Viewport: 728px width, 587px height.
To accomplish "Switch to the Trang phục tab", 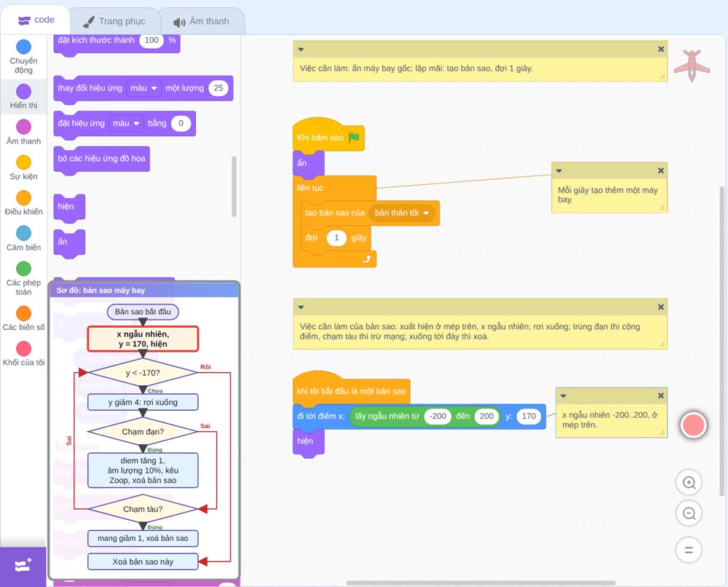I will point(114,21).
